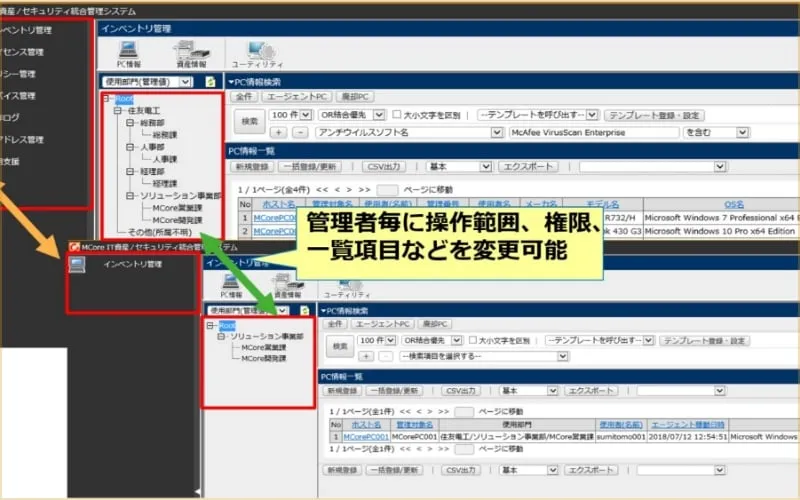Open 100 件 dropdown in lower window
The height and width of the screenshot is (500, 800).
[x=377, y=340]
